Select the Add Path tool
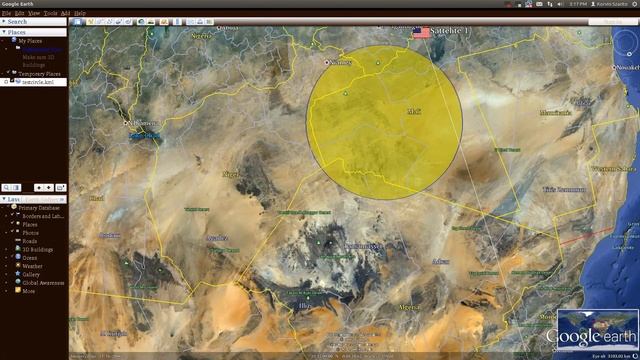 click(x=109, y=22)
